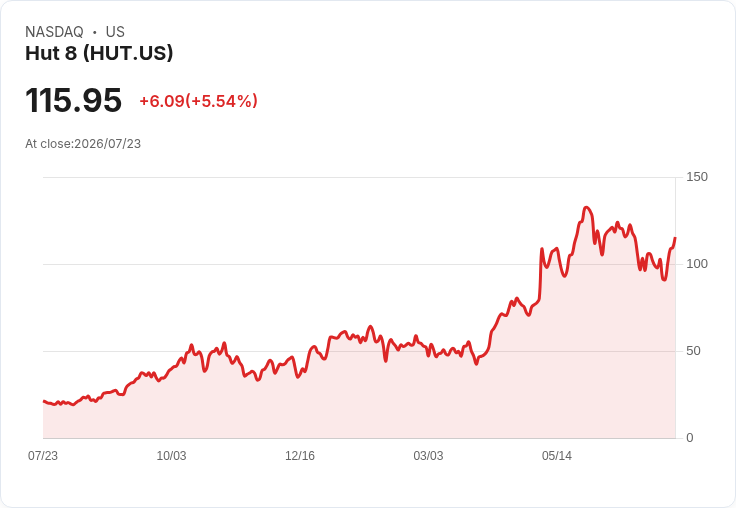Click the 05/14 x-axis date label

point(557,456)
